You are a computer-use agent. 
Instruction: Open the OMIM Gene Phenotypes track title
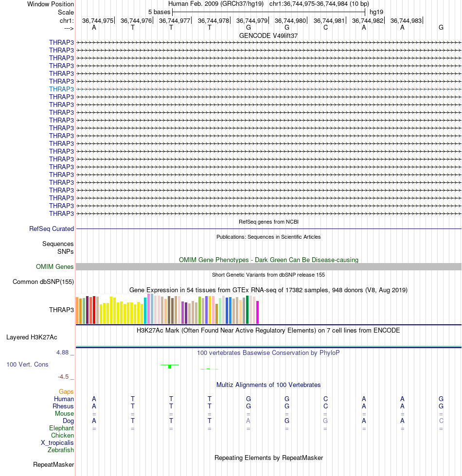pos(268,260)
